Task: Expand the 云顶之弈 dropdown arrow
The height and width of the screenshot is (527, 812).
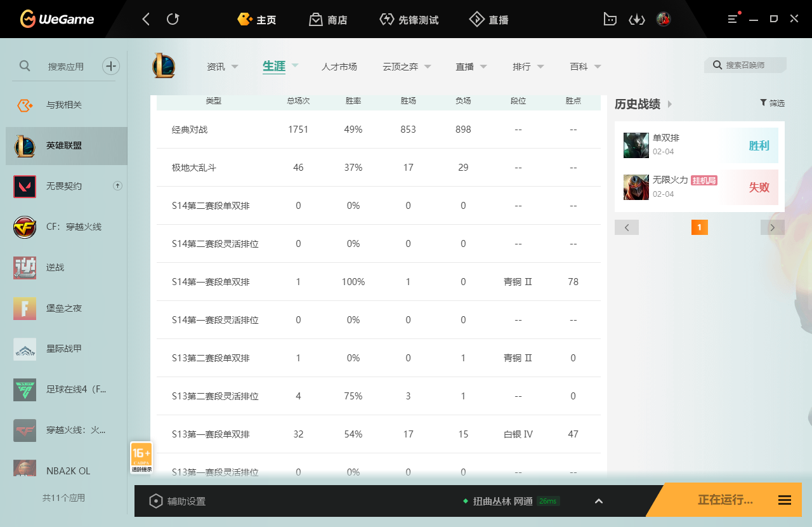Action: click(x=428, y=67)
